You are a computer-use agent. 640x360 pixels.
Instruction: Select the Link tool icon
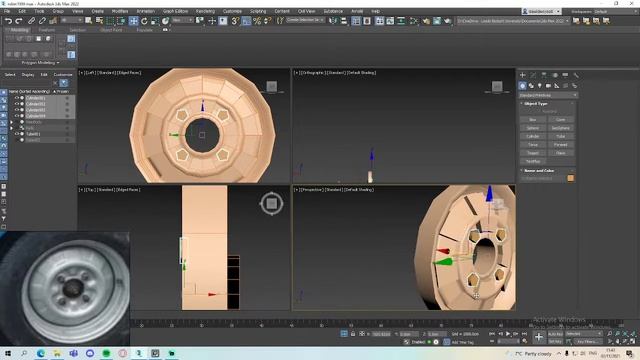(x=31, y=21)
